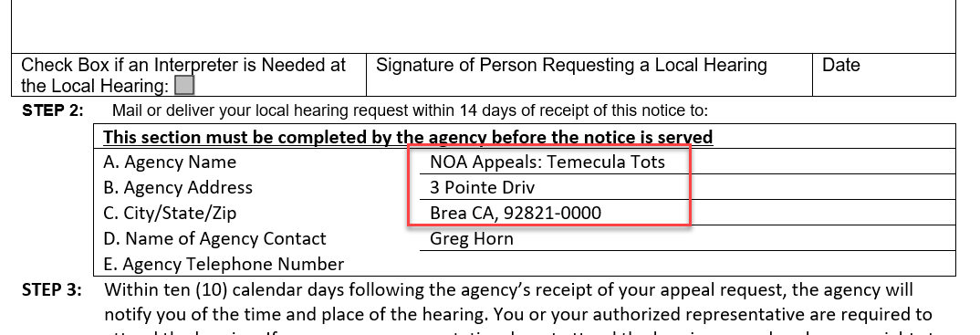Select the Agency Name field value
This screenshot has width=980, height=335.
(x=687, y=162)
